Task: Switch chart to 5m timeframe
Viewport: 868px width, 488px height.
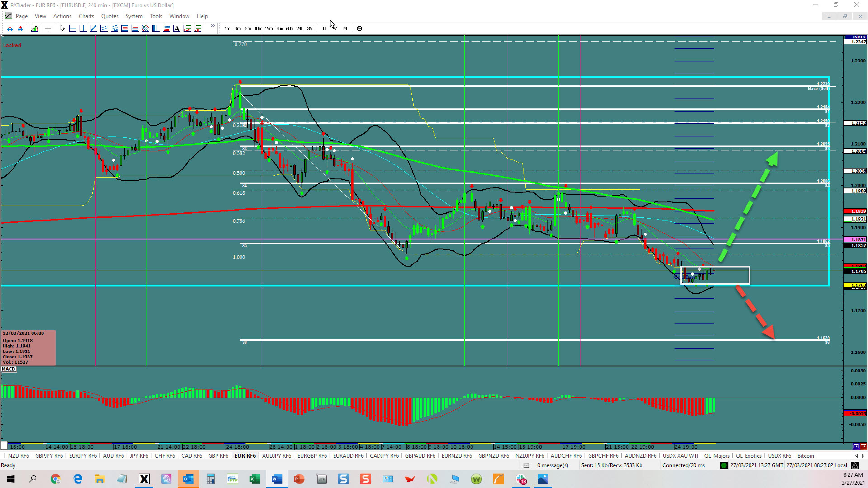Action: [248, 29]
